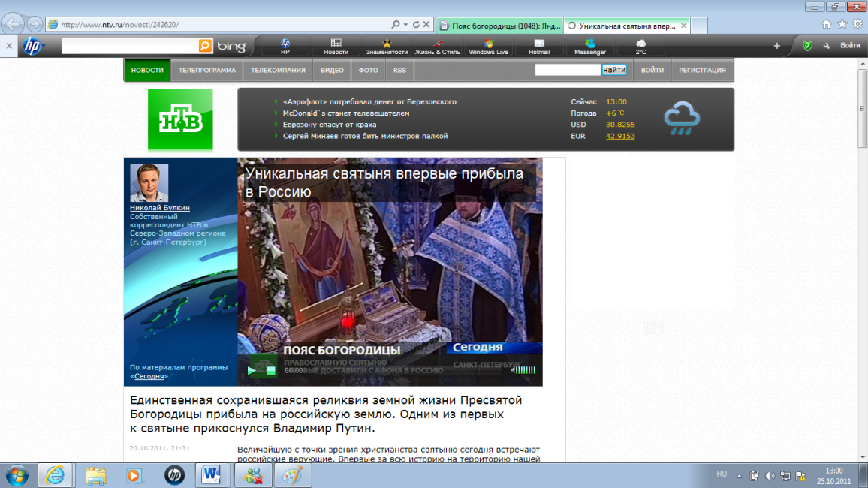Go forward in browser history
868x488 pixels.
click(x=35, y=24)
